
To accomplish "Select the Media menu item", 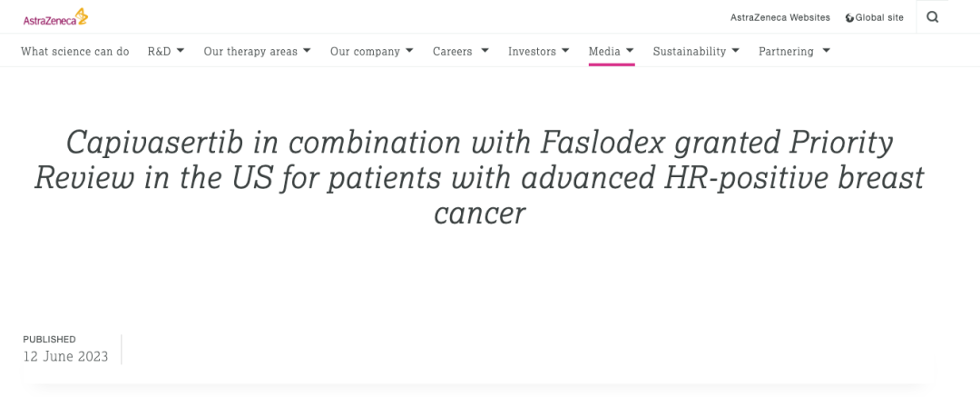I will point(604,52).
